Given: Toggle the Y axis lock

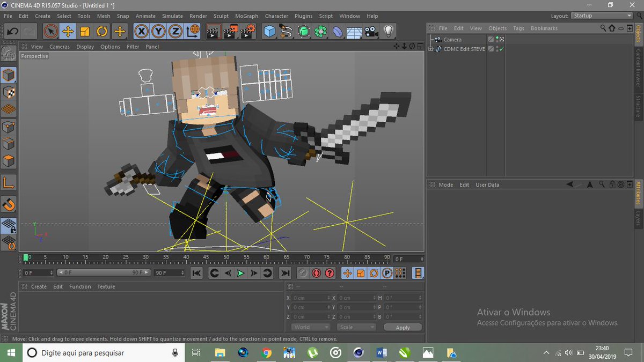Looking at the screenshot, I should [158, 32].
